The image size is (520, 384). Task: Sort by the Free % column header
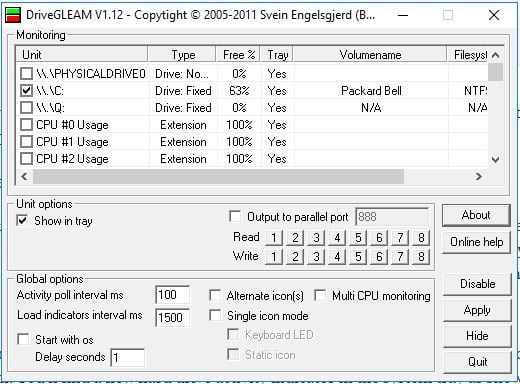point(239,55)
